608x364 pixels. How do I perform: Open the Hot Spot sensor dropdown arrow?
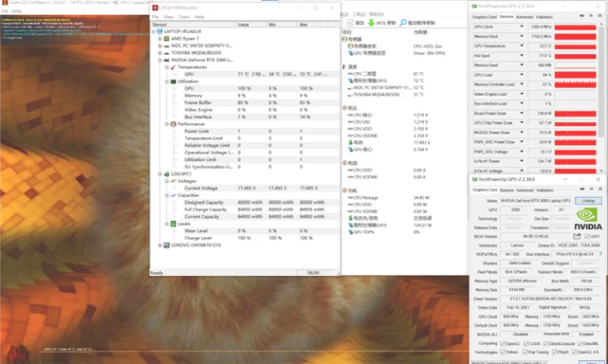(x=522, y=55)
